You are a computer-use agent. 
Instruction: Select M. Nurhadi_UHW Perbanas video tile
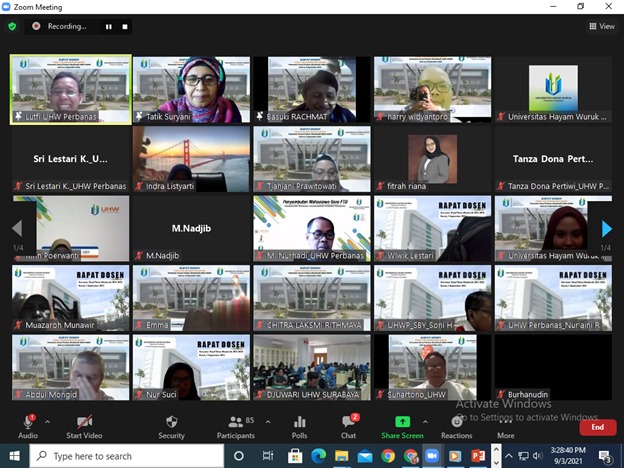point(312,228)
